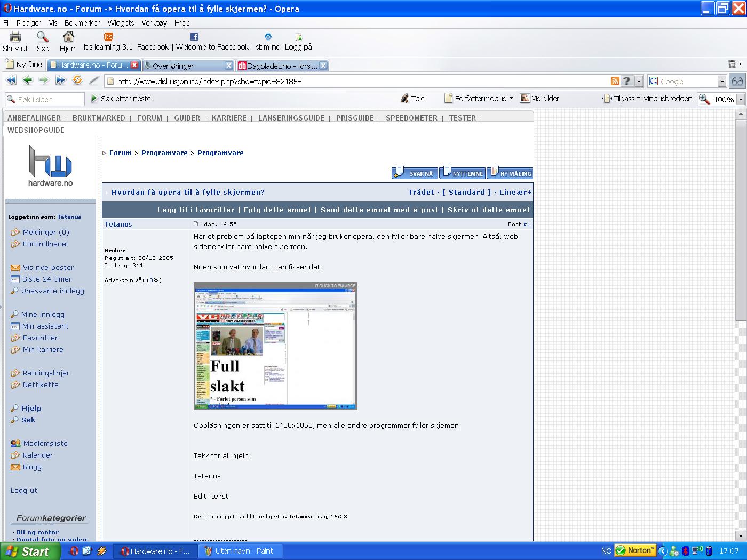Click the wand icon beside the address bar
Image resolution: width=747 pixels, height=560 pixels.
(x=94, y=81)
